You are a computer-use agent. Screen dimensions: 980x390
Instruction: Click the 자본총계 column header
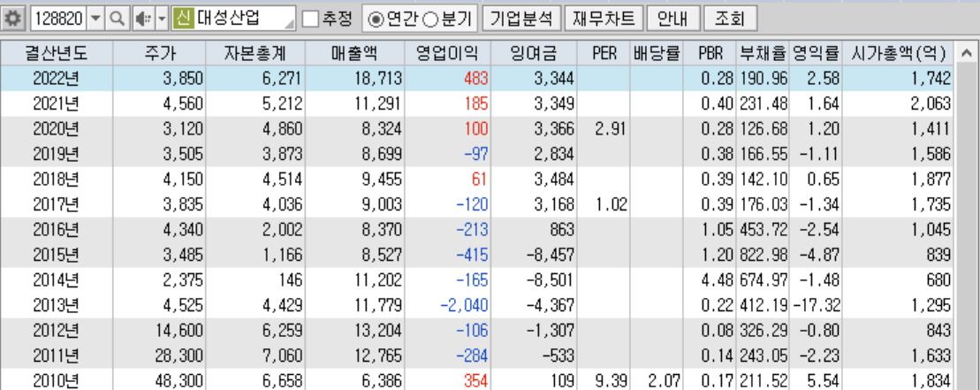point(255,54)
